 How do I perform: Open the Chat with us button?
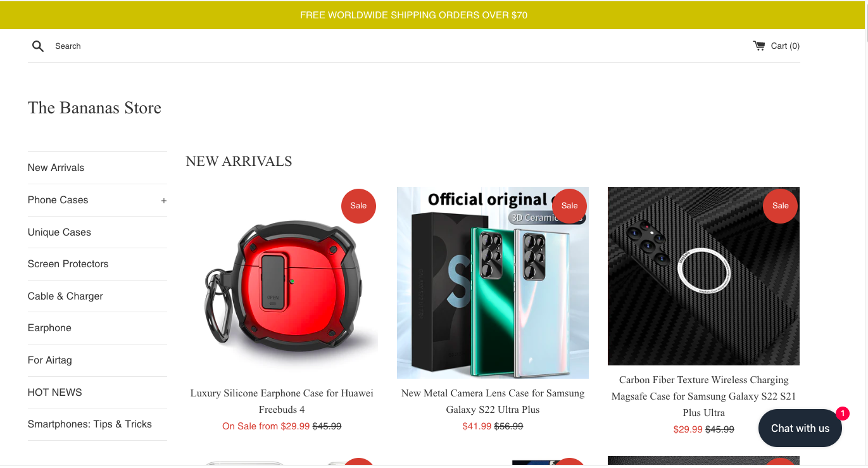pos(800,428)
